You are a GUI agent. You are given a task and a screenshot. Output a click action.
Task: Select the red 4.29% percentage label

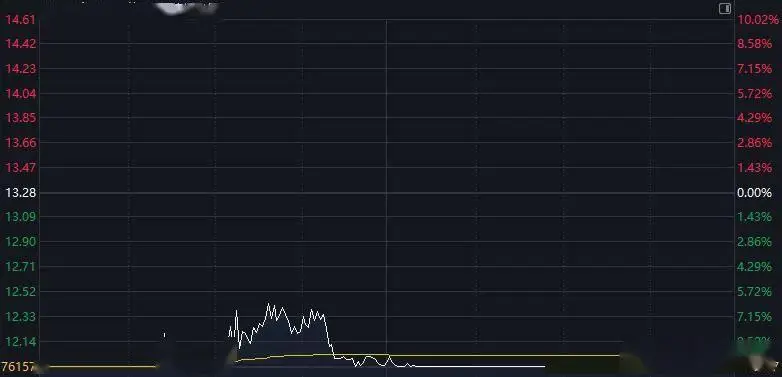(x=755, y=118)
